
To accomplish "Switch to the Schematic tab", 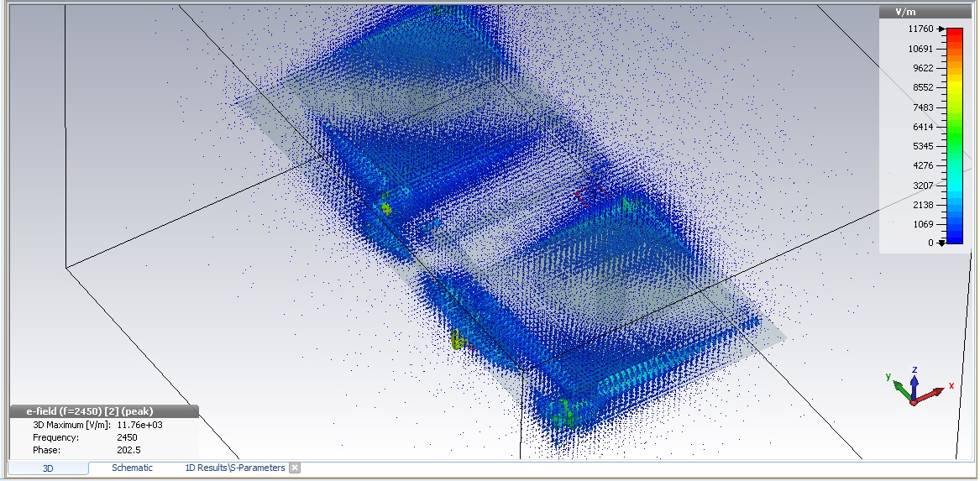I will pos(132,468).
